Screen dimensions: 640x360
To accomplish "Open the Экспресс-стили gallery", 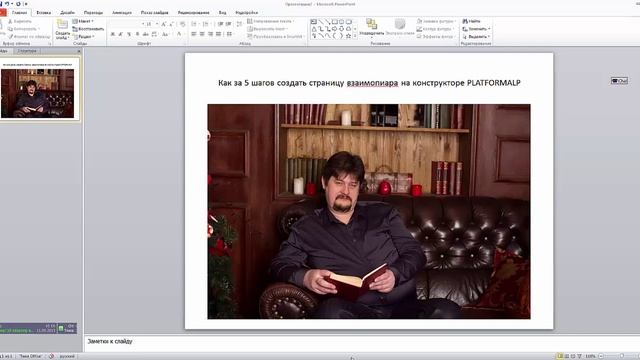I will click(400, 27).
